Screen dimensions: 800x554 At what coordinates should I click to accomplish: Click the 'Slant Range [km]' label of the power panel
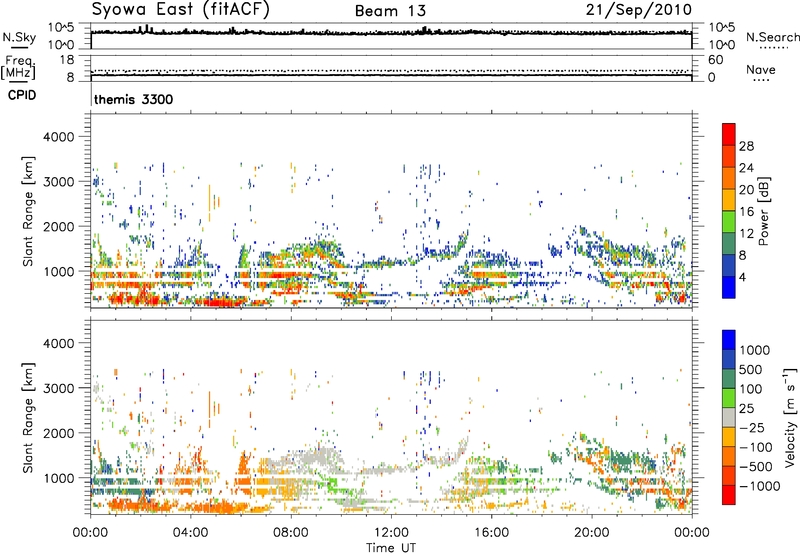pyautogui.click(x=28, y=211)
